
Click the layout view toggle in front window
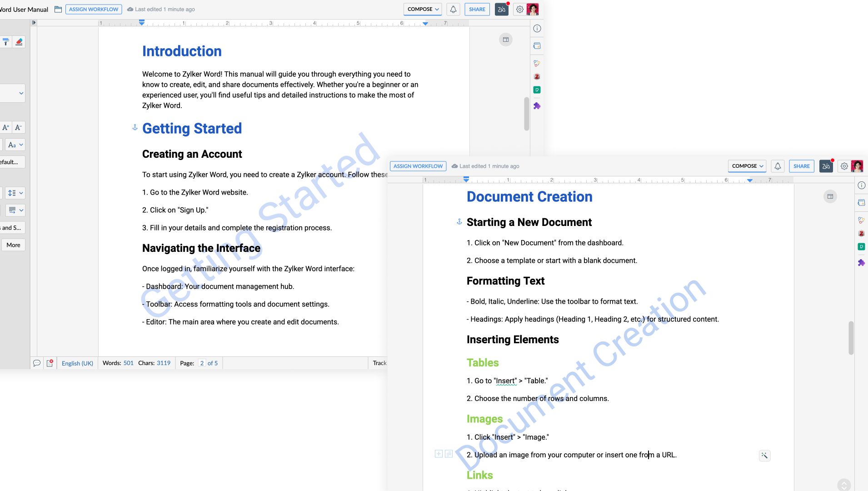pyautogui.click(x=830, y=196)
